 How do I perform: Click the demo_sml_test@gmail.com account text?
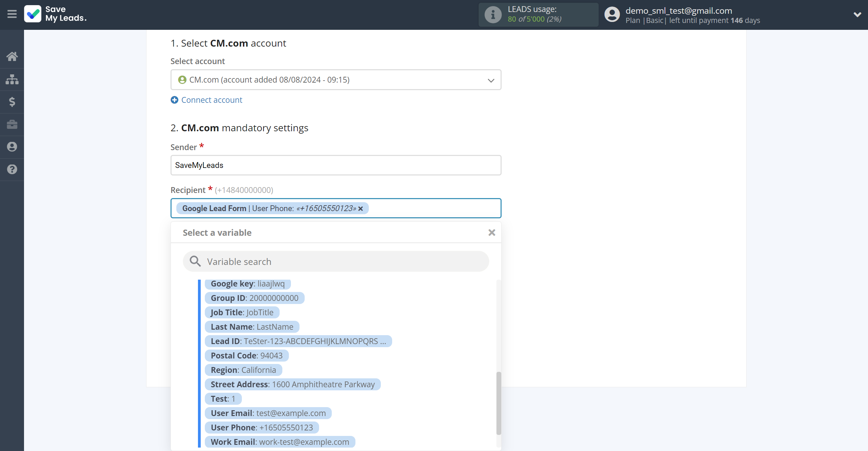coord(679,11)
